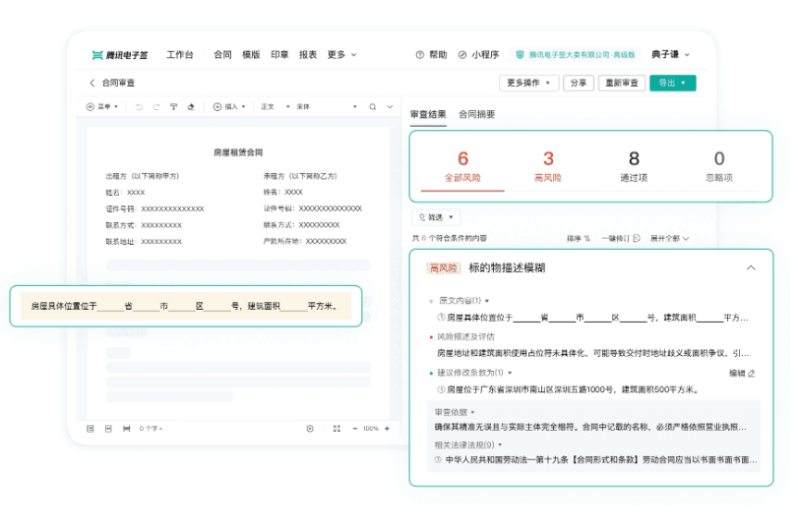Open the 更多操作 dropdown
This screenshot has width=798, height=532.
click(x=528, y=83)
